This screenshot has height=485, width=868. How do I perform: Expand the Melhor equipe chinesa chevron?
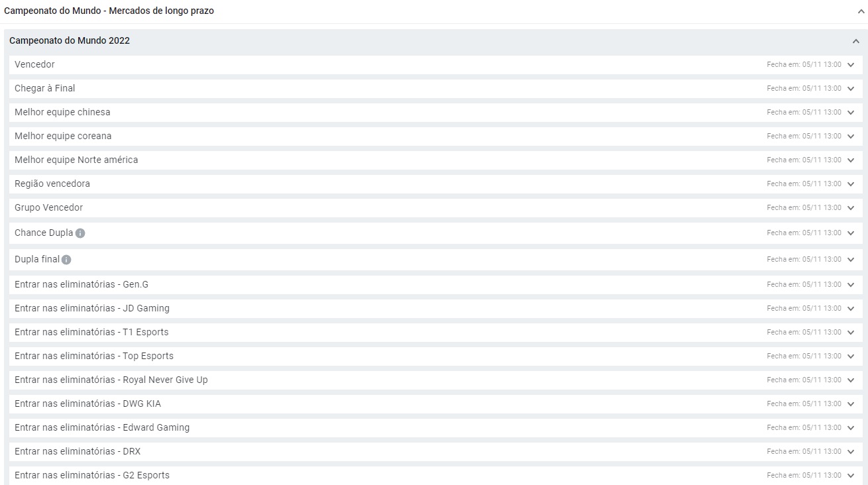coord(851,113)
